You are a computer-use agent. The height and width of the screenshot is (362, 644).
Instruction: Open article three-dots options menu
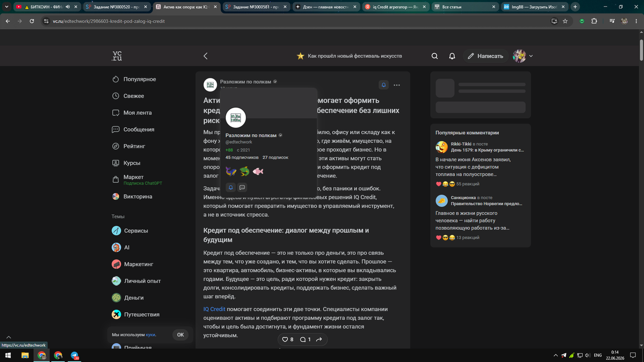click(x=397, y=85)
